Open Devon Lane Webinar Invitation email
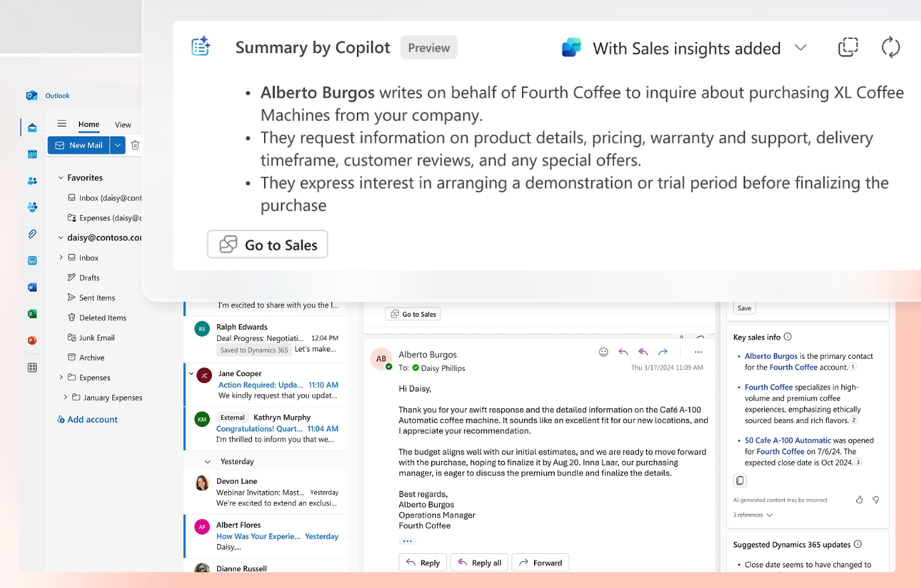Screen dimensions: 921x588 tap(266, 492)
